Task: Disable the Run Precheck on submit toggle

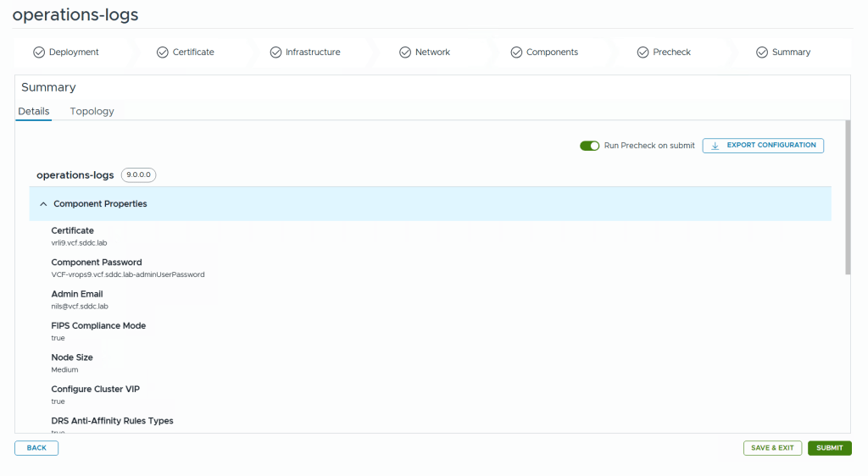Action: click(589, 146)
